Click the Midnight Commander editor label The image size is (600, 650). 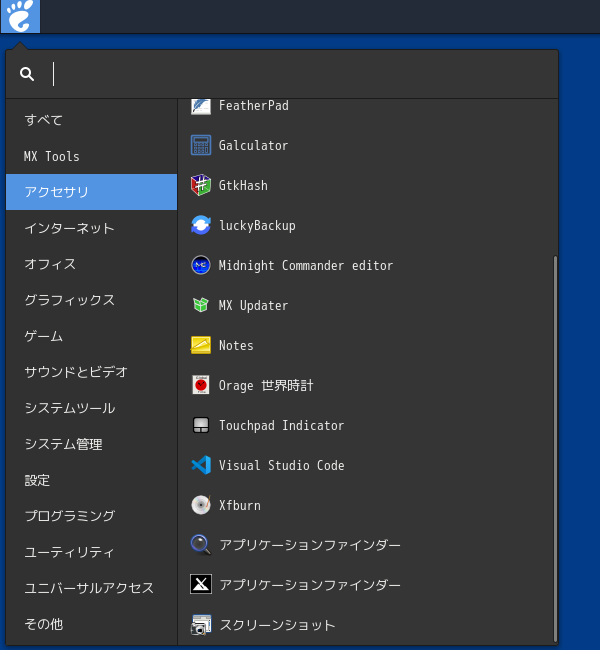pos(306,265)
